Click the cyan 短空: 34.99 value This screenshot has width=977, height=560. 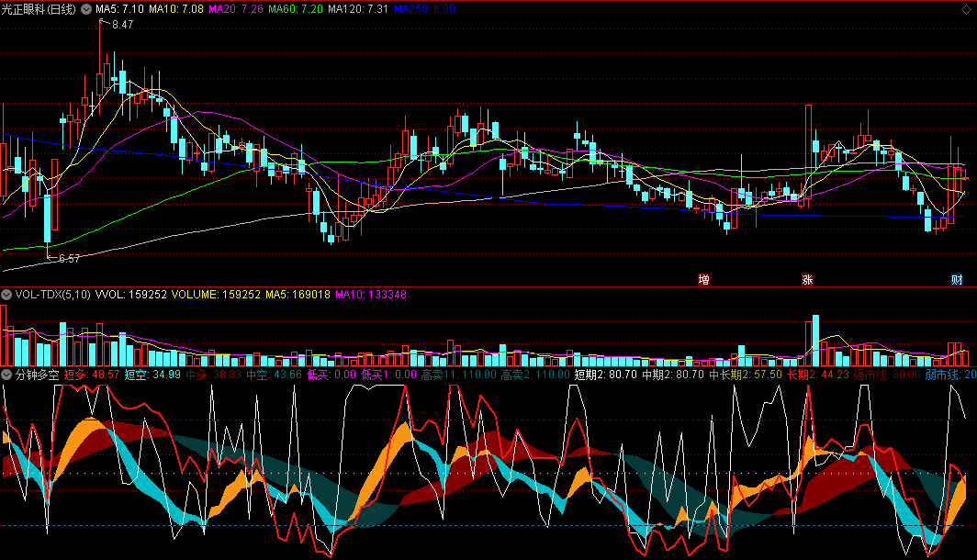(x=152, y=375)
